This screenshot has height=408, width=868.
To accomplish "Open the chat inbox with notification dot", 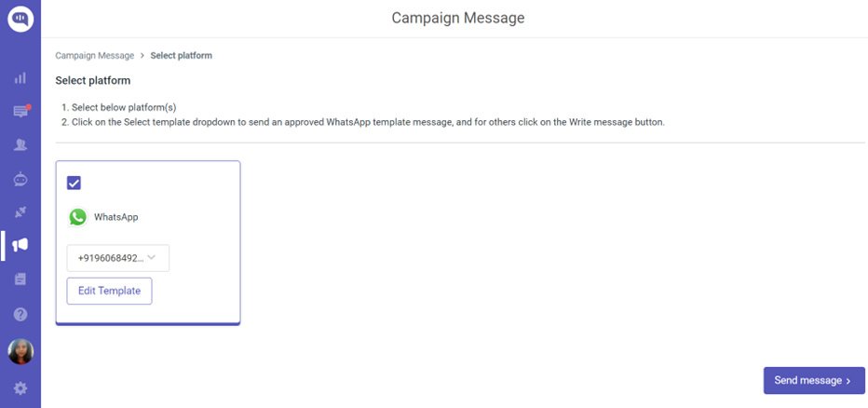I will coord(21,111).
